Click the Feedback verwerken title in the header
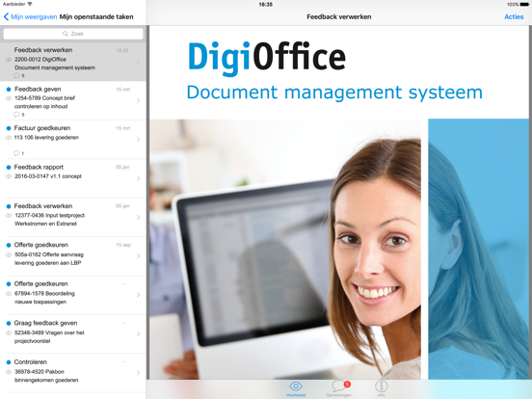The image size is (532, 399). [339, 16]
